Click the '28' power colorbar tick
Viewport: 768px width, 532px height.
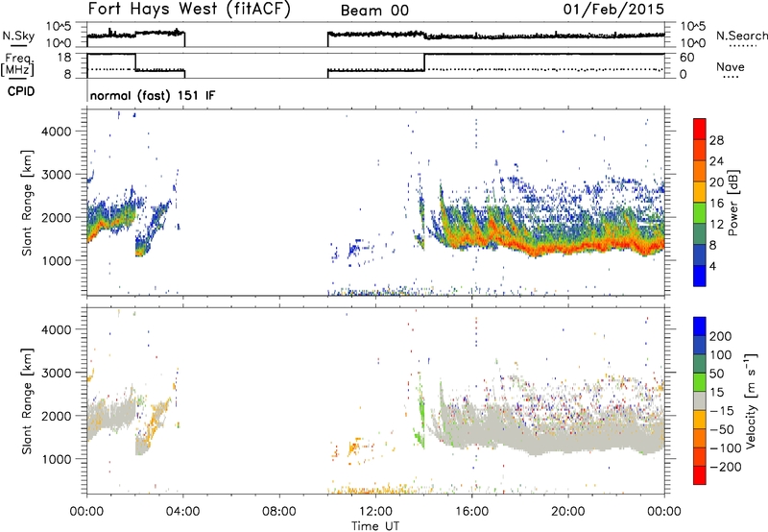(x=716, y=140)
